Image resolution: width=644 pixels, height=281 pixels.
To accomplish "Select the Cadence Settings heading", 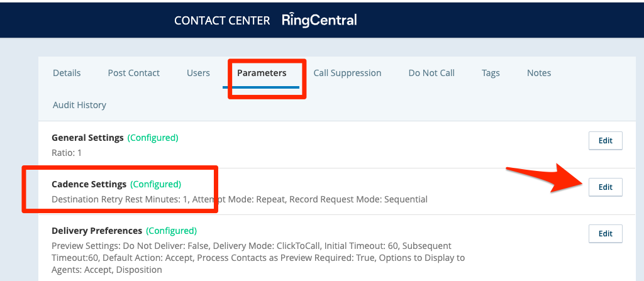I will click(89, 184).
